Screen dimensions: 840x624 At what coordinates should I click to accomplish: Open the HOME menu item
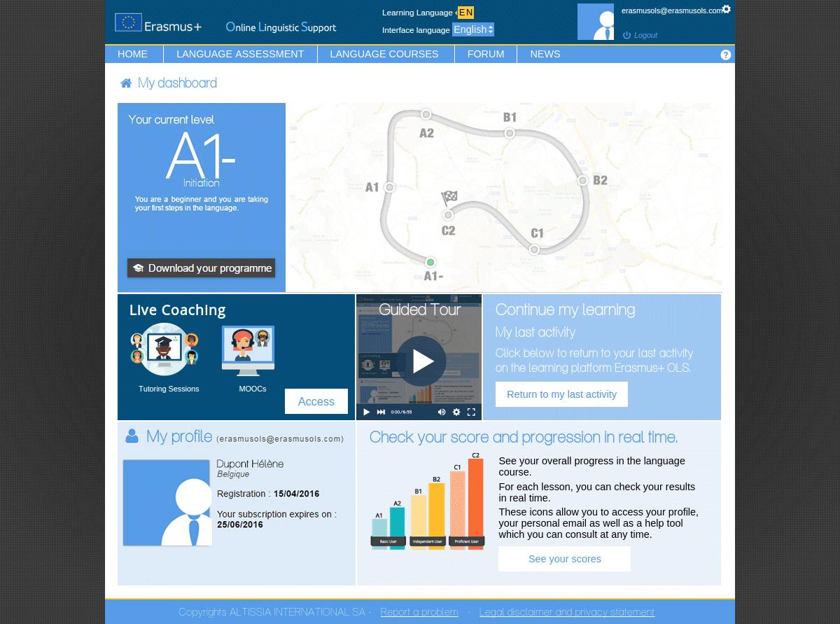pyautogui.click(x=133, y=54)
